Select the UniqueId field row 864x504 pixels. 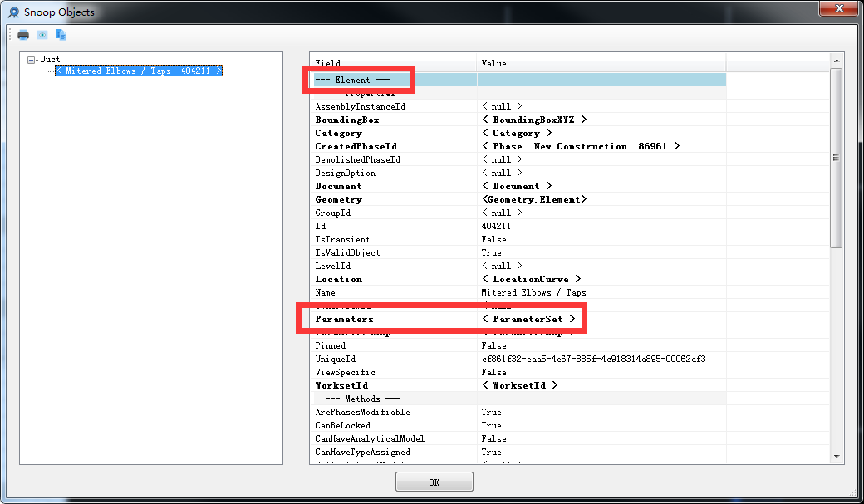518,359
